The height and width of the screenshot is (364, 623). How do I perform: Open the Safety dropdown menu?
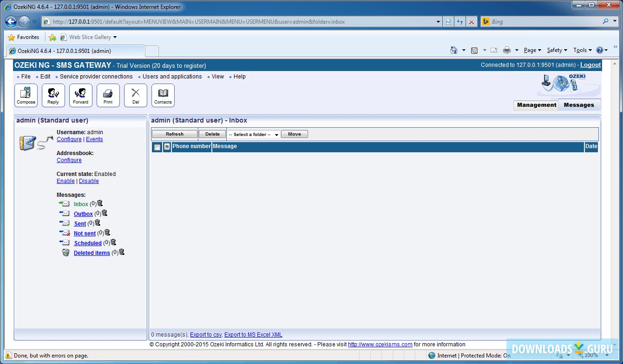[x=557, y=50]
